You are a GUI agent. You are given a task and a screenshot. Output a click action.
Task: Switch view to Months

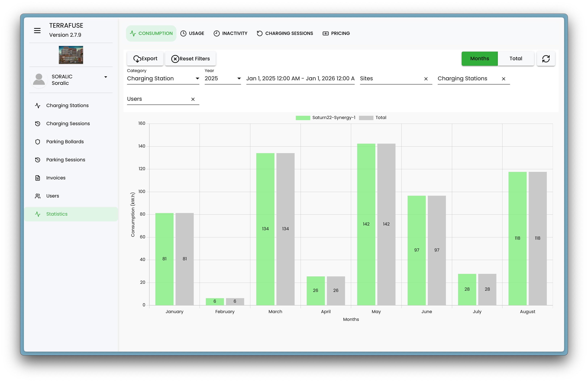pyautogui.click(x=480, y=59)
